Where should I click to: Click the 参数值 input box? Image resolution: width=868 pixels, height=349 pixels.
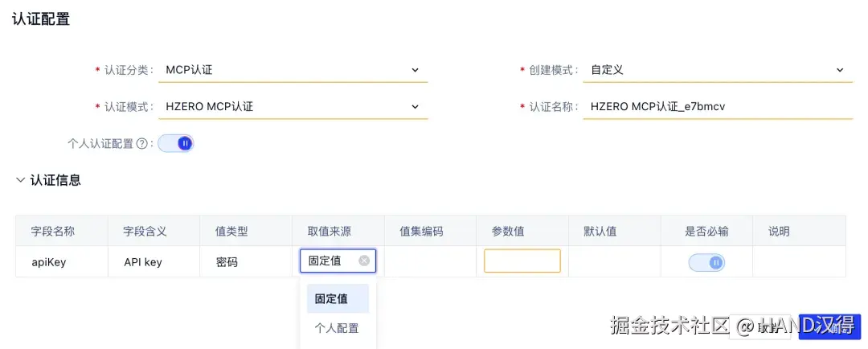522,261
